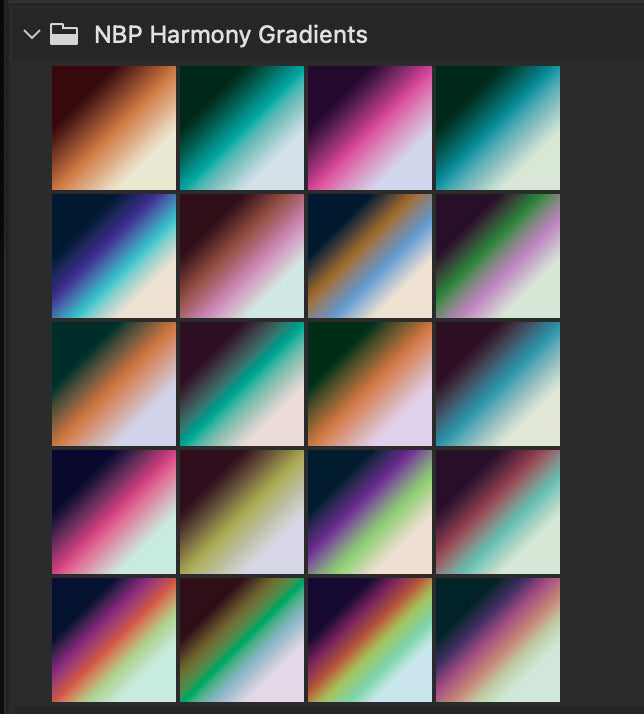Choose the maroon olive-yellow lavender gradient
The width and height of the screenshot is (644, 714).
pyautogui.click(x=242, y=512)
